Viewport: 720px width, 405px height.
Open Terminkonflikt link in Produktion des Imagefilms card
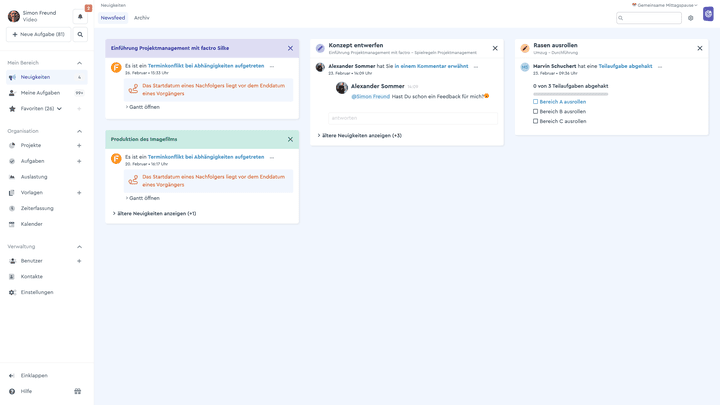[x=206, y=157]
